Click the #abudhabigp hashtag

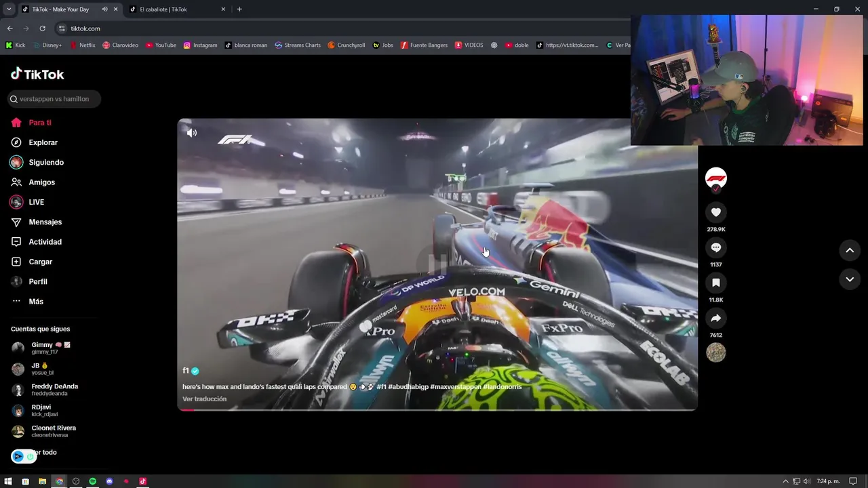pos(408,387)
